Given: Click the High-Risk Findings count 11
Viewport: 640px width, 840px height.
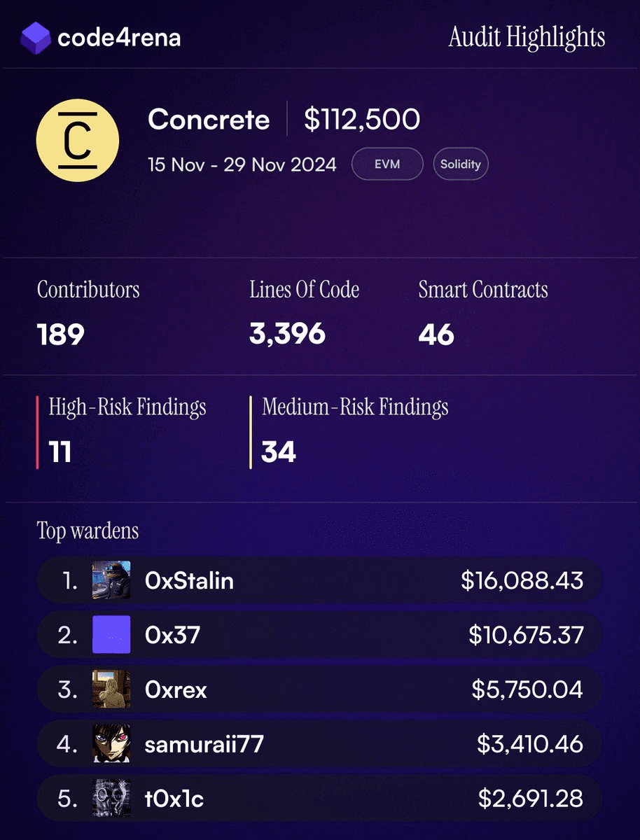Looking at the screenshot, I should click(x=60, y=451).
